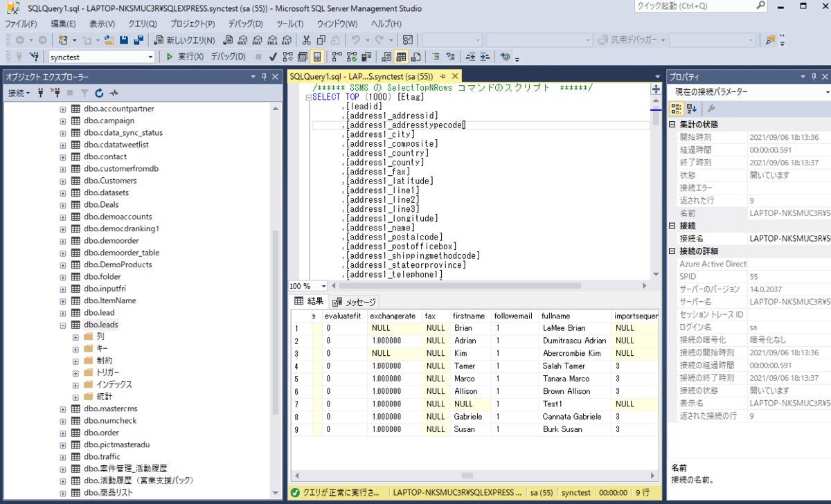Click the quick launch search field

click(x=686, y=6)
